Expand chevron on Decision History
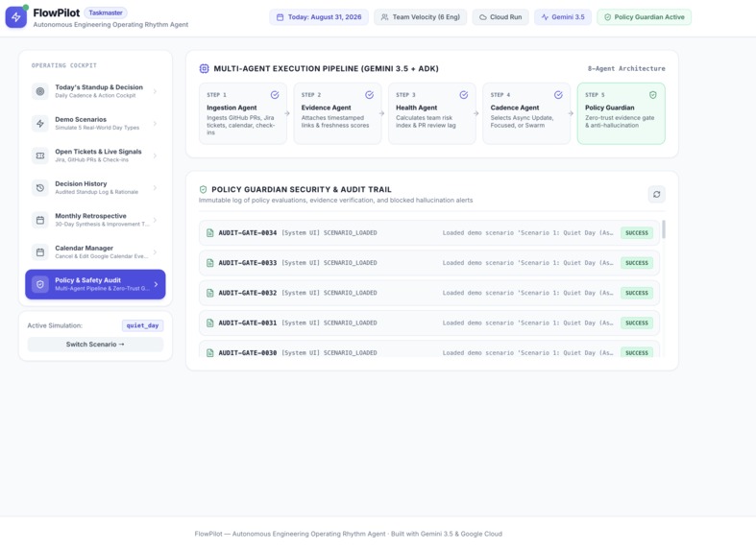 (x=155, y=188)
